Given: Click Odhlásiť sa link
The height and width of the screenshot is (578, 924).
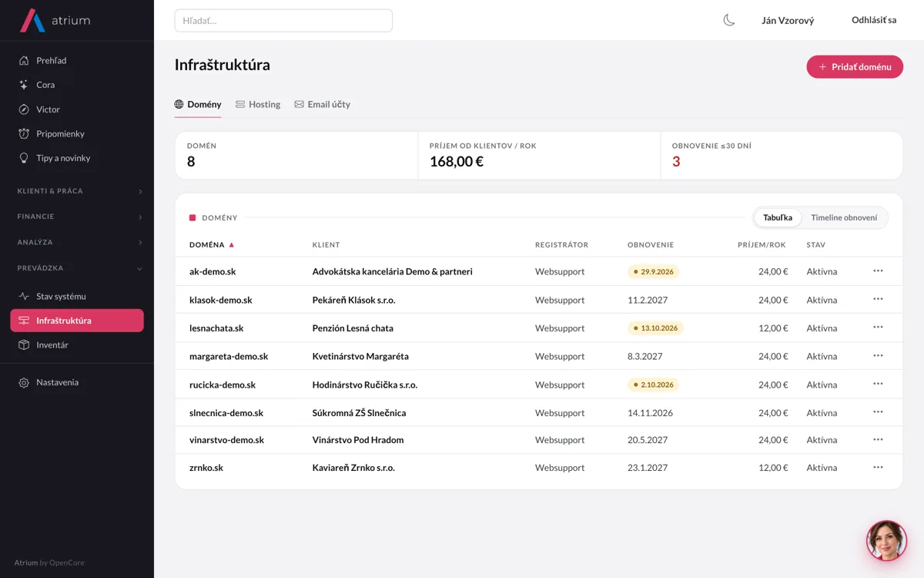Looking at the screenshot, I should (x=874, y=20).
